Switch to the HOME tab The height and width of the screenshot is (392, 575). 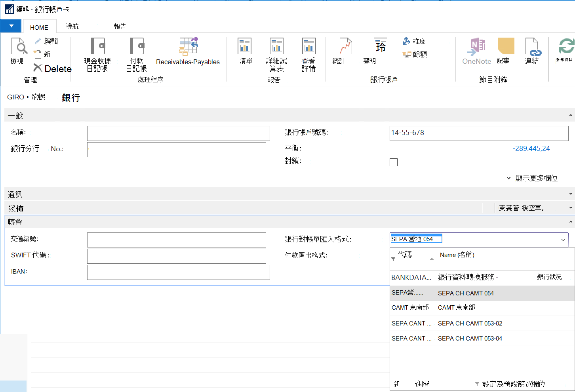coord(39,27)
